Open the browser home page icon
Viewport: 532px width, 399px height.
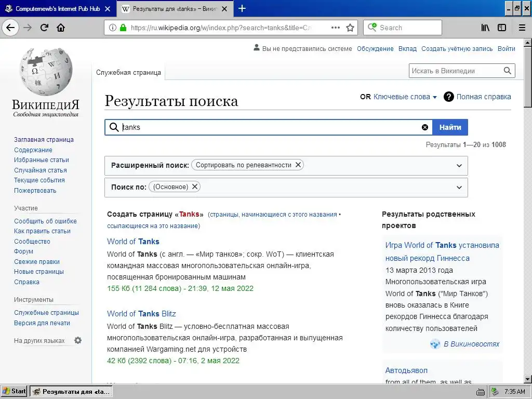(61, 28)
